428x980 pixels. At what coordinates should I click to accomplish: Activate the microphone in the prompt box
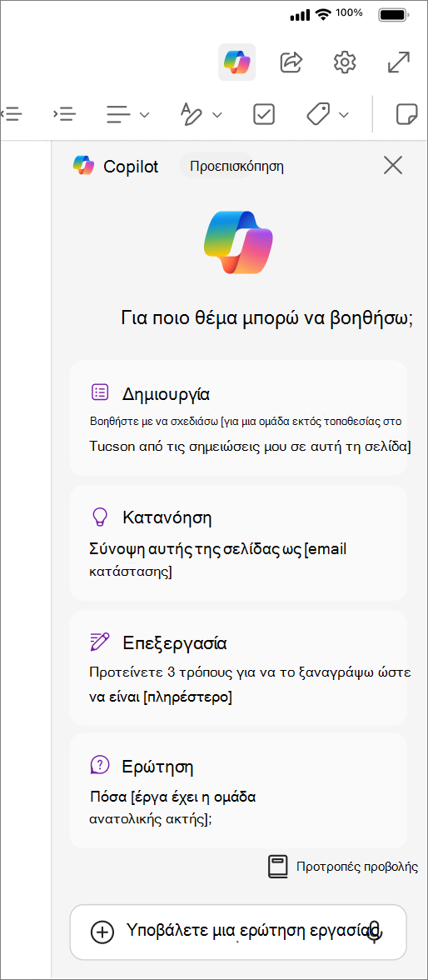coord(374,932)
